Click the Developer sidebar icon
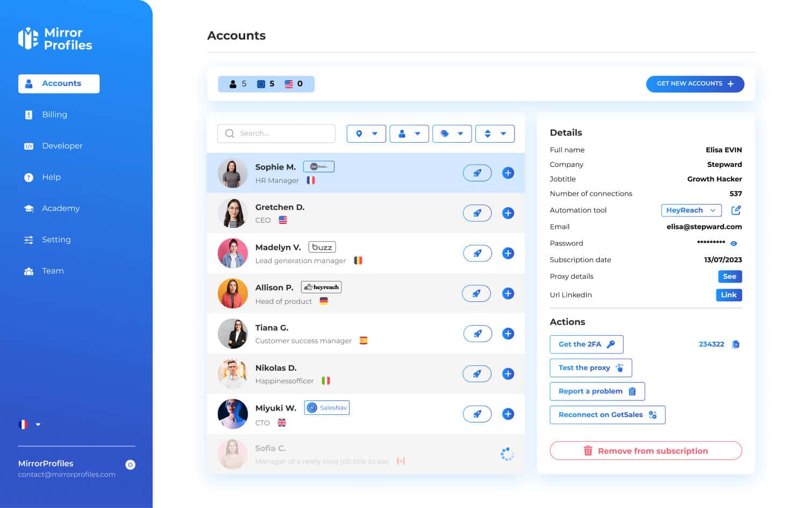This screenshot has height=508, width=812. [x=29, y=146]
